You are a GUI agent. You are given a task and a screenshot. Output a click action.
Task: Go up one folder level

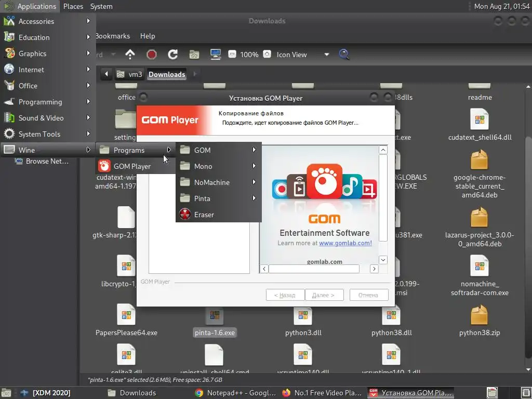(x=130, y=54)
